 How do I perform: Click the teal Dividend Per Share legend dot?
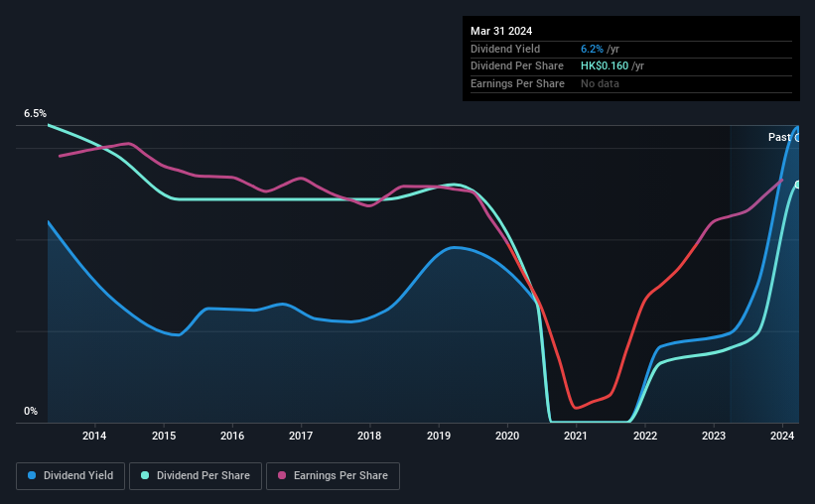coord(145,475)
